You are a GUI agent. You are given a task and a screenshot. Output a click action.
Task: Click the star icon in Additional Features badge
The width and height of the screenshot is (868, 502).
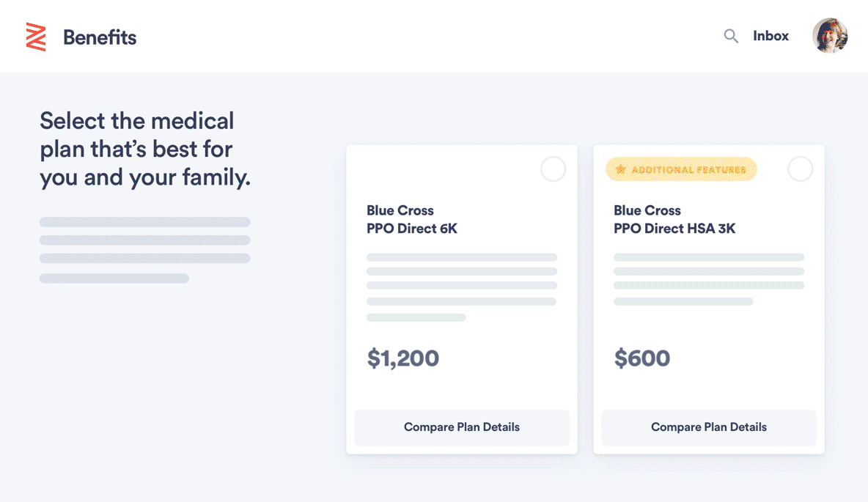(620, 169)
